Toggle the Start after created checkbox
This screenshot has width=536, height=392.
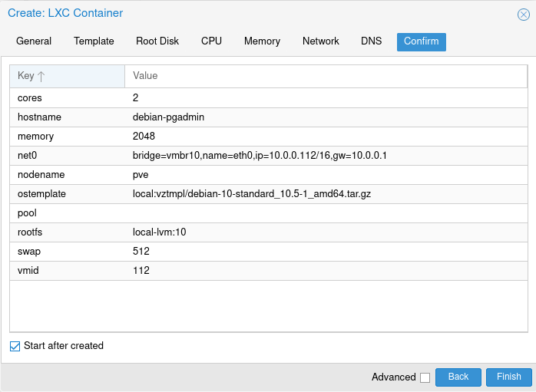tap(15, 346)
